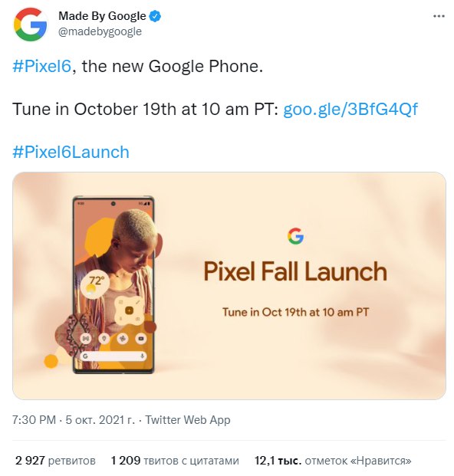Click the 72° weather widget on phone
This screenshot has height=476, width=454.
(x=95, y=284)
